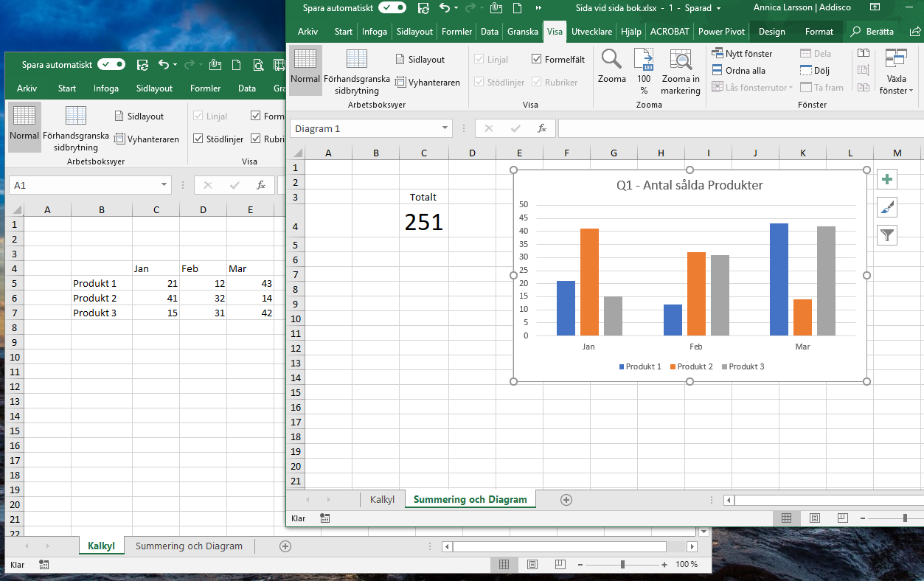Switch to Page Break Preview in the back status bar

coord(560,565)
